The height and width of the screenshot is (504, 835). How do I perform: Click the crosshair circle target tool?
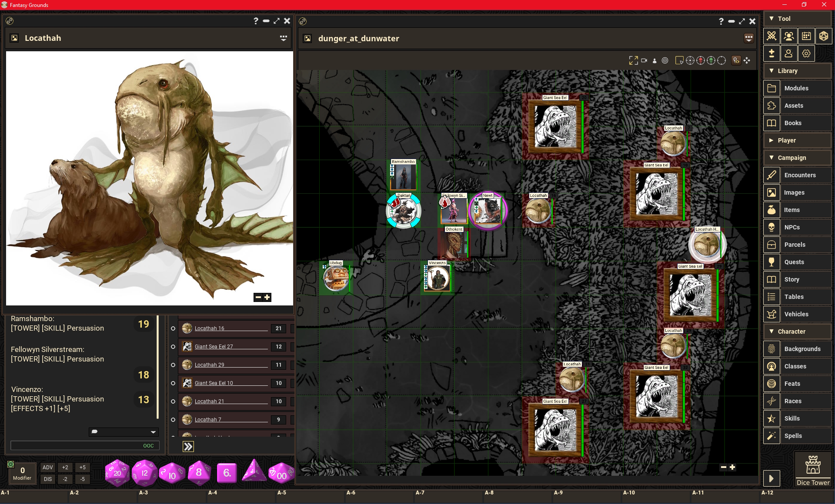click(690, 60)
